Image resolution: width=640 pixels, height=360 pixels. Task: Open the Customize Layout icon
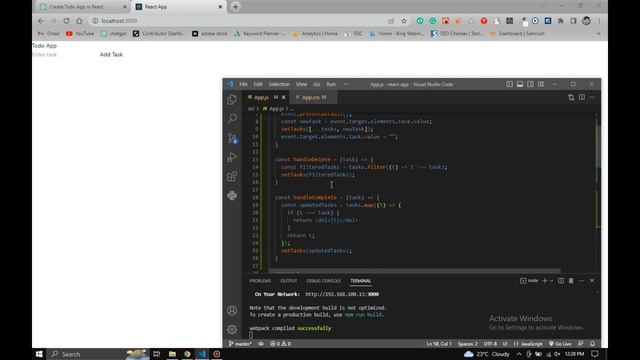pyautogui.click(x=541, y=84)
